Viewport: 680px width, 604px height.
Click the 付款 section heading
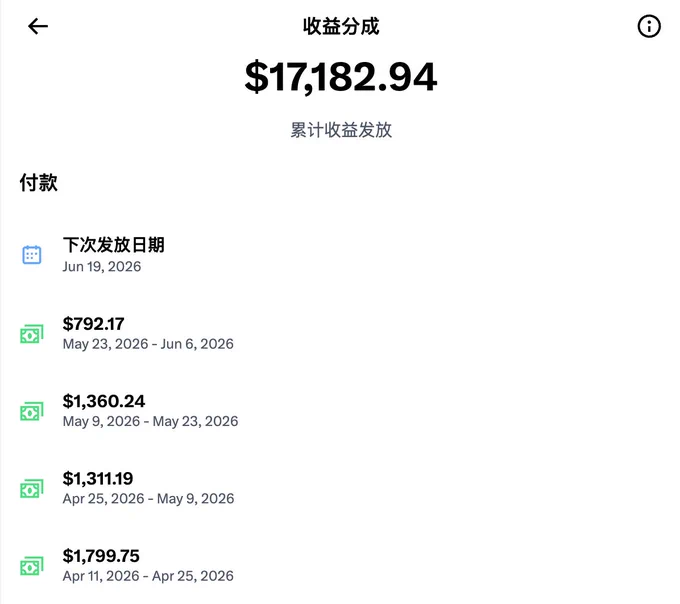click(x=39, y=182)
